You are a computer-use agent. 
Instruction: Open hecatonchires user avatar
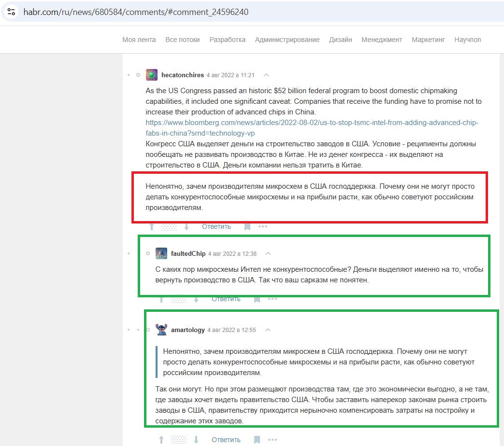pos(152,75)
